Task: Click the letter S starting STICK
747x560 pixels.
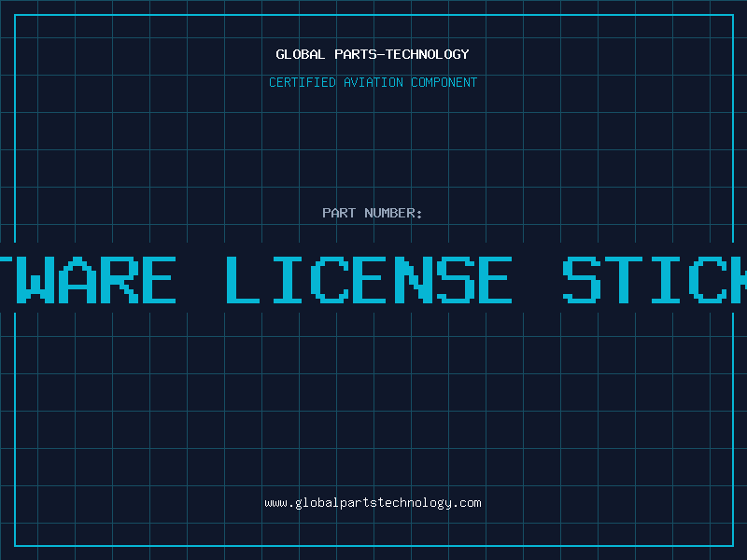Action: pos(582,280)
